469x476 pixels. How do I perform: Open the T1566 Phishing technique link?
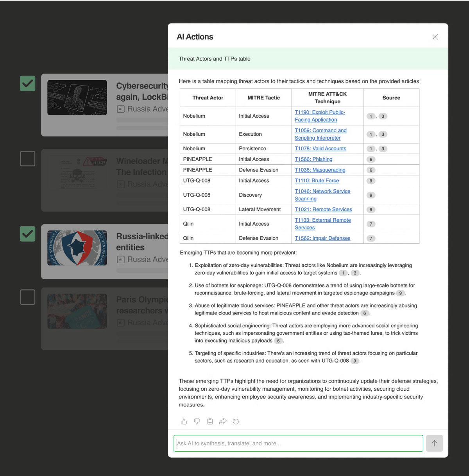click(x=313, y=159)
